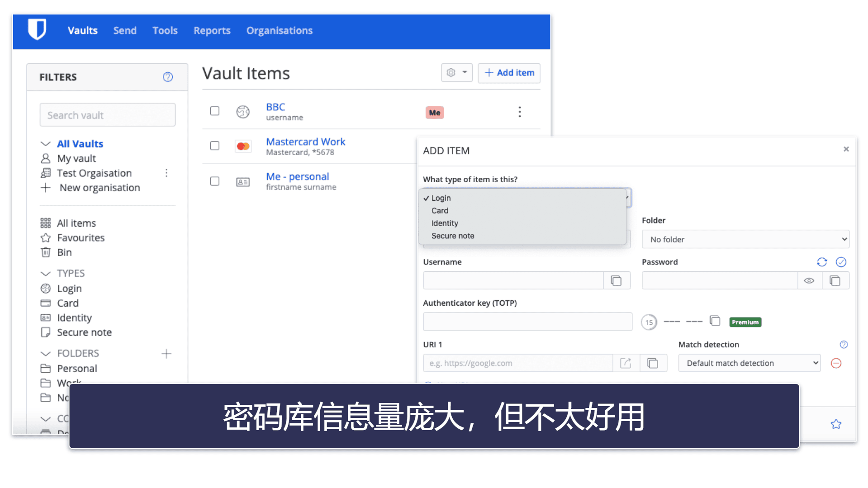Screen dimensions: 868x488
Task: Click plus icon to add new folder
Action: 166,354
